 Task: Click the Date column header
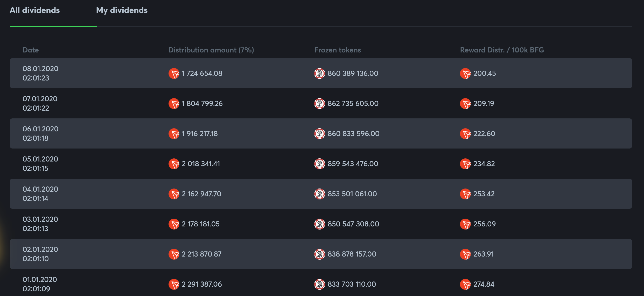coord(31,50)
